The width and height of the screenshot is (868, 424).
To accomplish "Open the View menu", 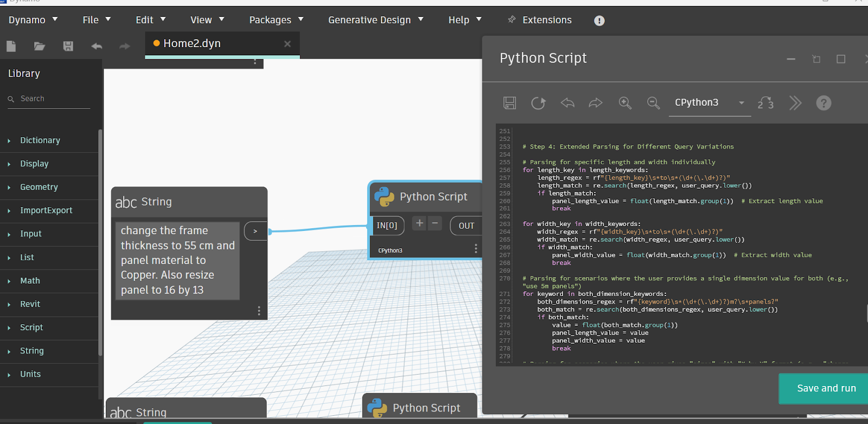I will click(207, 20).
